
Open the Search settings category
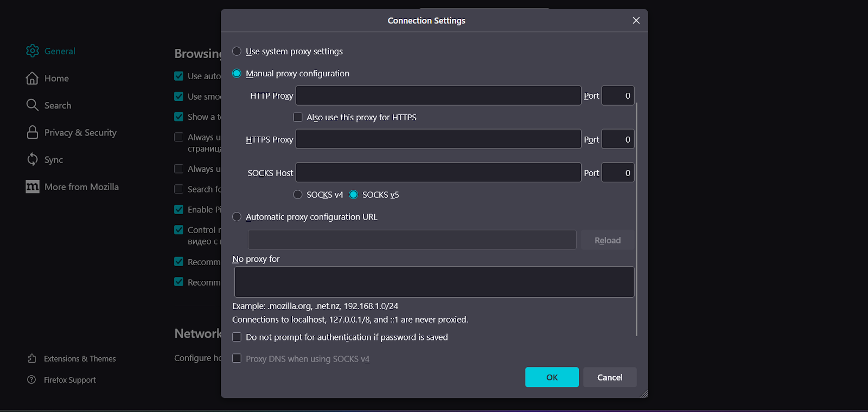click(x=58, y=105)
